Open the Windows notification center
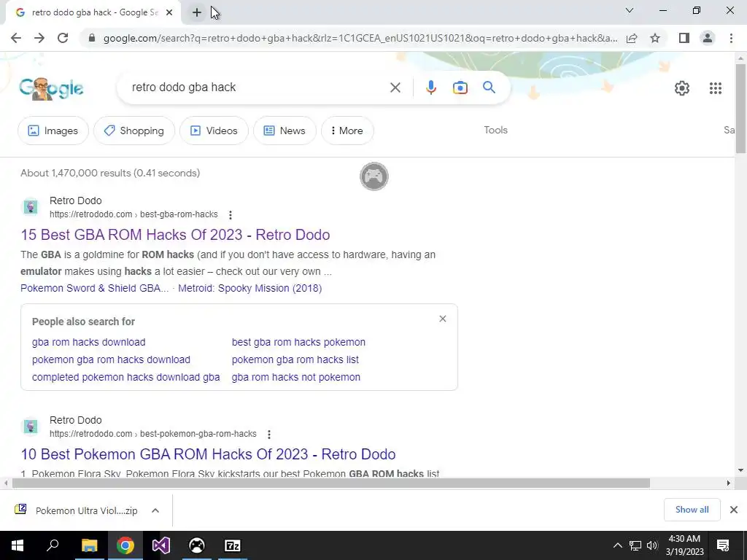Image resolution: width=747 pixels, height=560 pixels. (723, 545)
